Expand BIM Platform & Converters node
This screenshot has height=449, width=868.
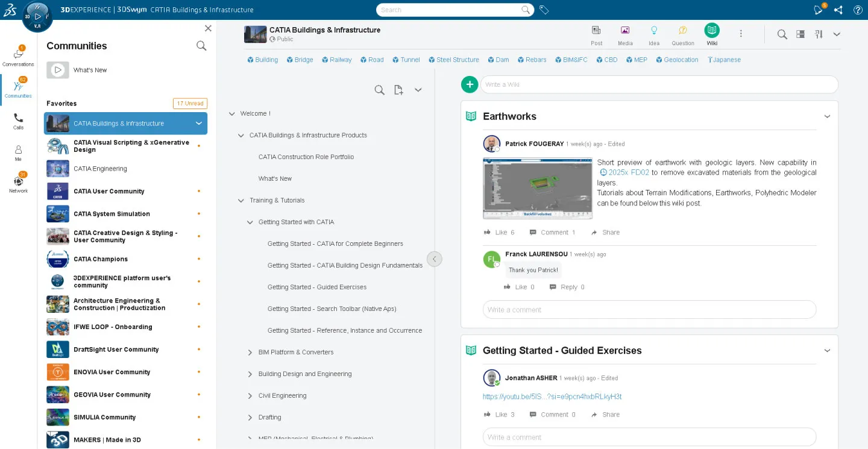click(250, 352)
